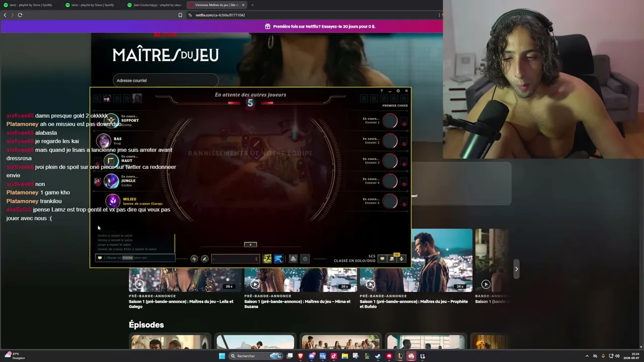Open League client settings gear
This screenshot has width=644, height=362.
tap(398, 91)
